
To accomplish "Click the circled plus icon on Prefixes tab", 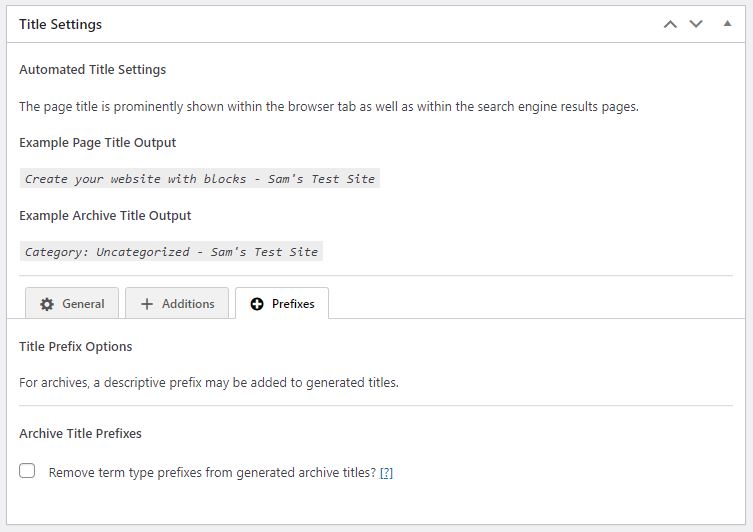I will click(x=257, y=304).
